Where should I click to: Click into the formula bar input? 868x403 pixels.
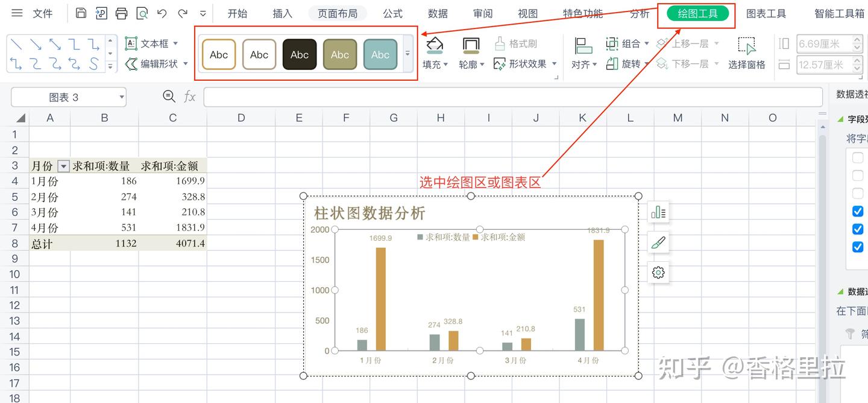pyautogui.click(x=513, y=97)
